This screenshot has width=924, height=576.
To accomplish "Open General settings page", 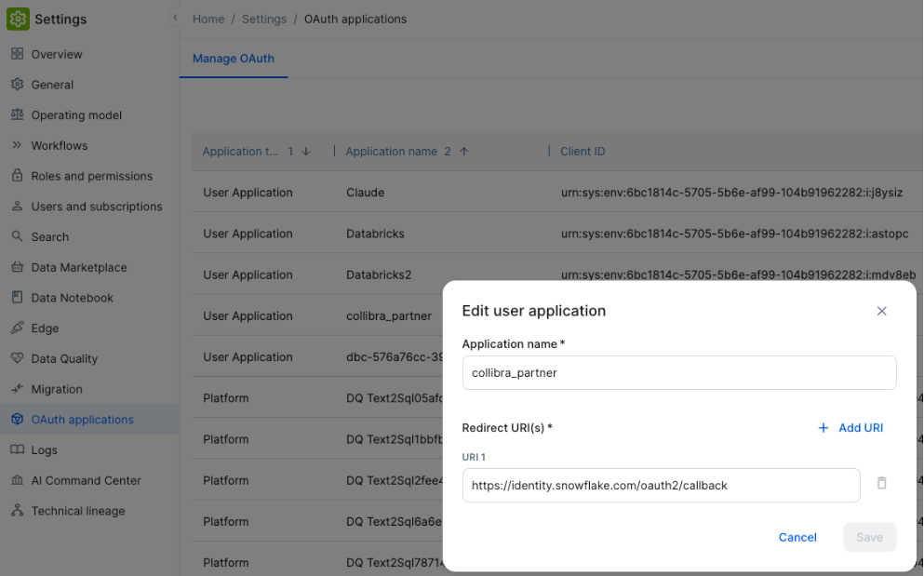I will pyautogui.click(x=52, y=85).
